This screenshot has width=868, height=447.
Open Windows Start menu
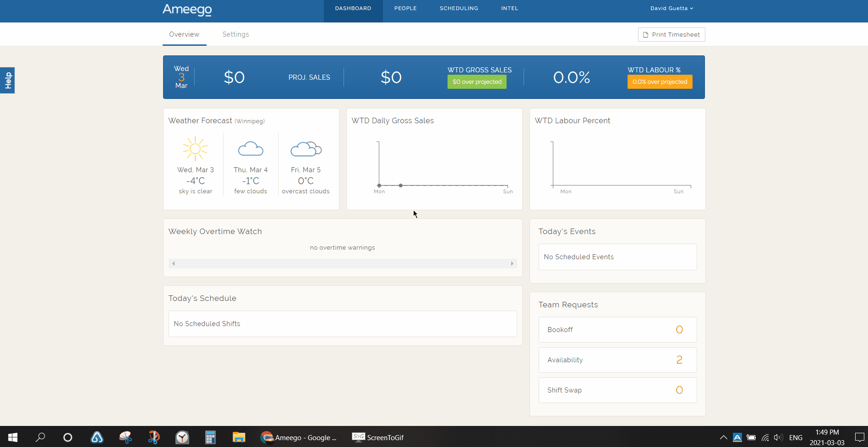point(13,437)
